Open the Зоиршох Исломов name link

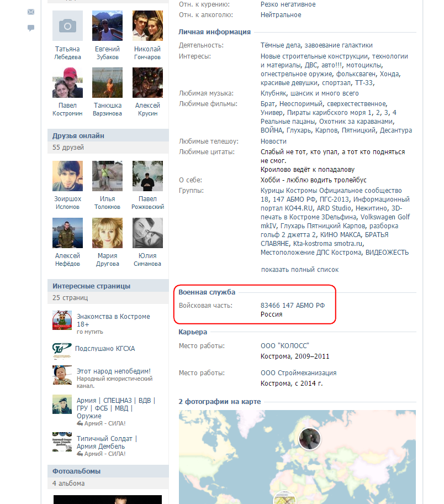(67, 203)
